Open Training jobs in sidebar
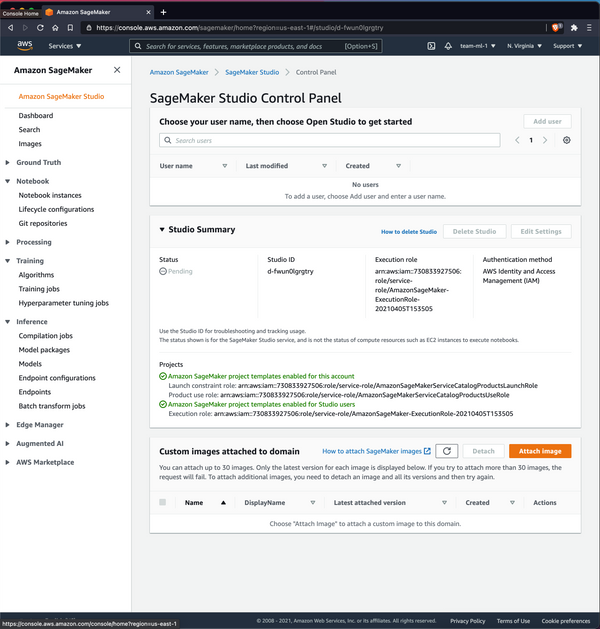This screenshot has width=600, height=629. [39, 288]
